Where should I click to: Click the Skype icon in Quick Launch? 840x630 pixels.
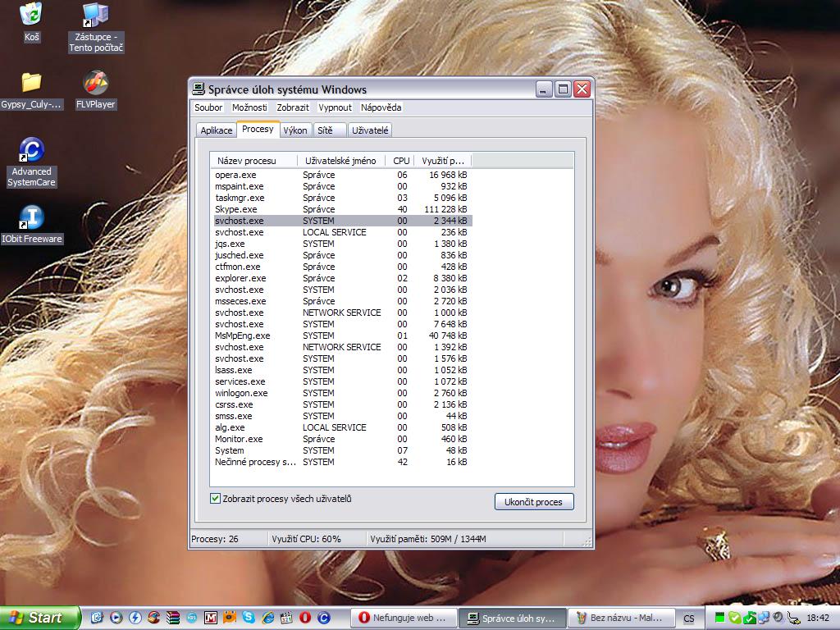pos(248,618)
